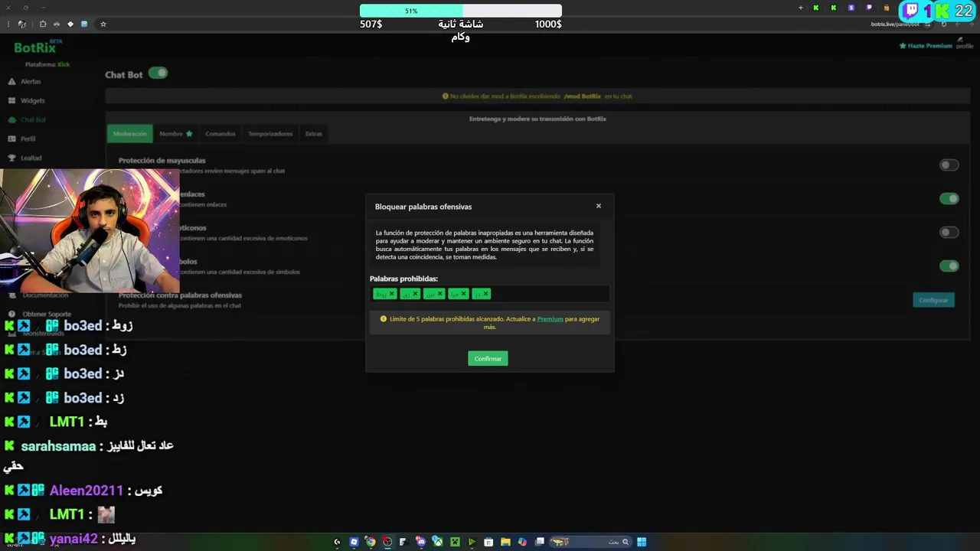Click the Confirmar button
This screenshot has width=980, height=551.
click(488, 358)
